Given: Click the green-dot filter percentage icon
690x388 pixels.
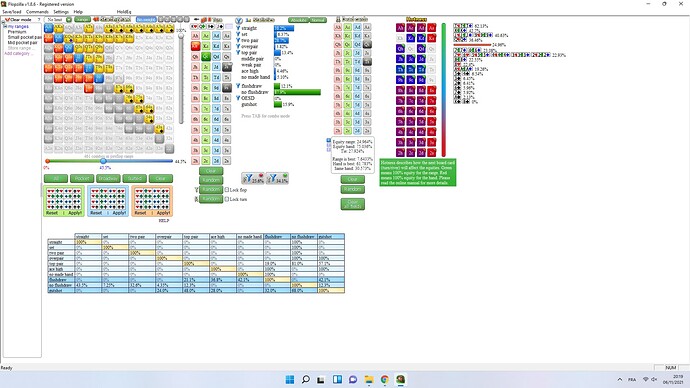Looking at the screenshot, I should pyautogui.click(x=277, y=178).
